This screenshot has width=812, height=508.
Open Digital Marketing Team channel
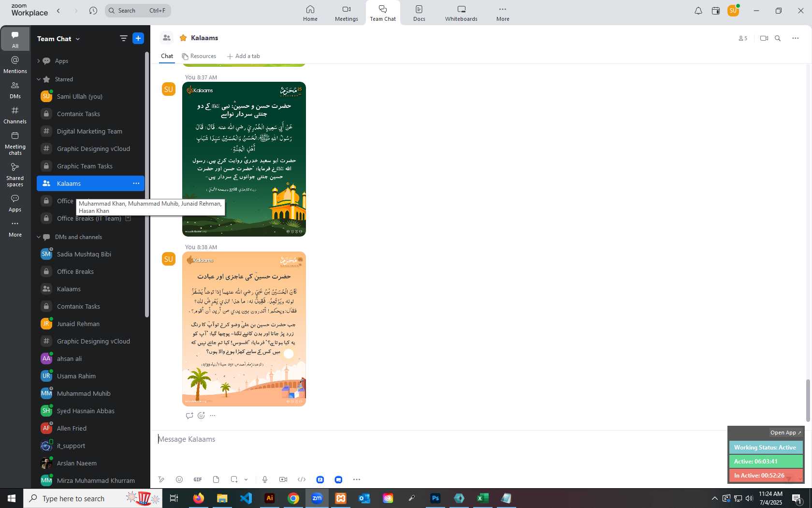pyautogui.click(x=90, y=131)
